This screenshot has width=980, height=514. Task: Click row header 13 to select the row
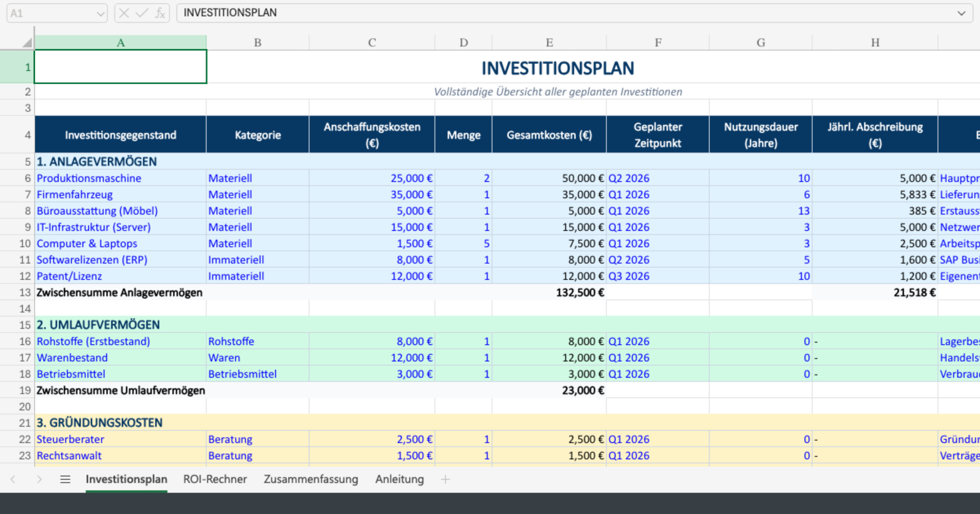[x=24, y=292]
